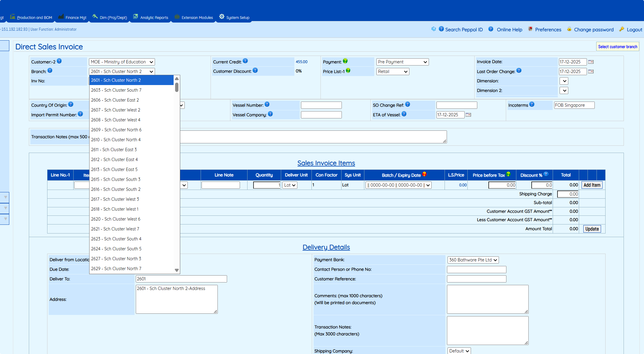Click Vessel Number help icon

click(x=267, y=104)
